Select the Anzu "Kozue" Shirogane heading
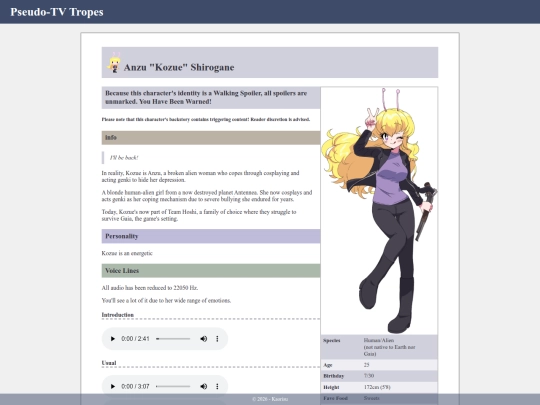The width and height of the screenshot is (540, 405). click(x=179, y=67)
